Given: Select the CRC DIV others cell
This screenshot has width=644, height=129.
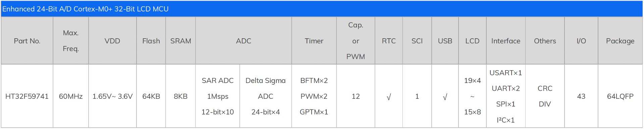Looking at the screenshot, I should pos(545,96).
